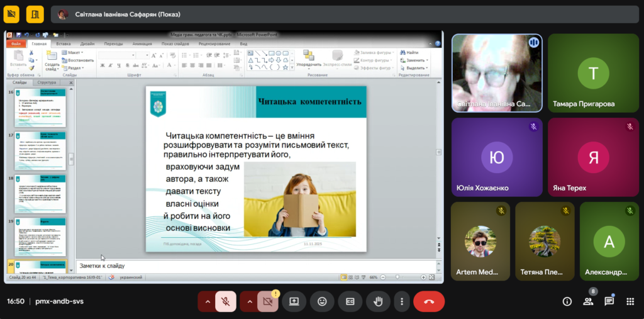
Task: Open meeting details info icon
Action: coord(567,301)
